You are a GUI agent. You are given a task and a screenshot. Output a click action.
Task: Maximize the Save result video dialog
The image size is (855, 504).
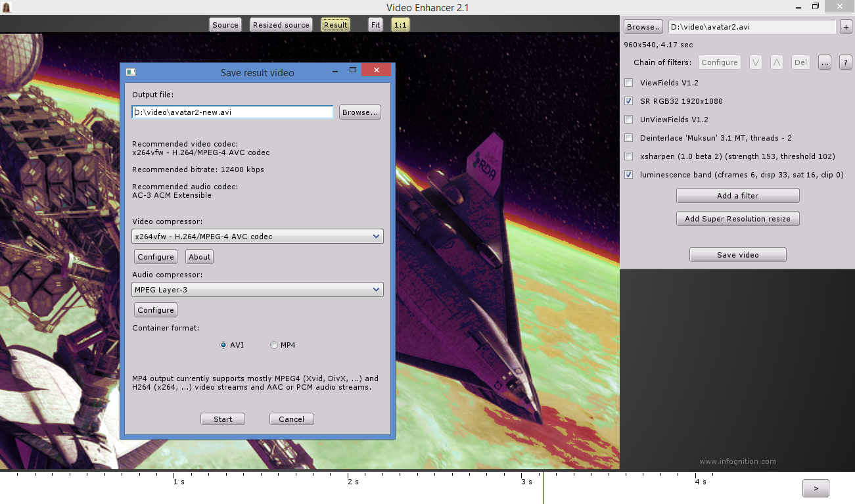coord(352,70)
